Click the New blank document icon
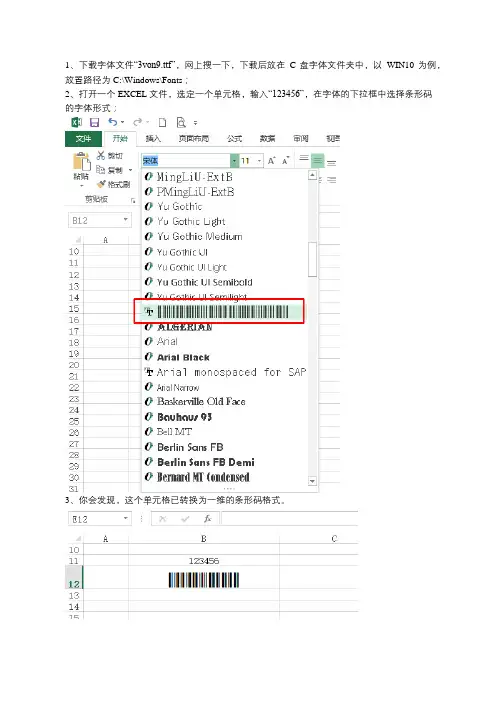 162,122
